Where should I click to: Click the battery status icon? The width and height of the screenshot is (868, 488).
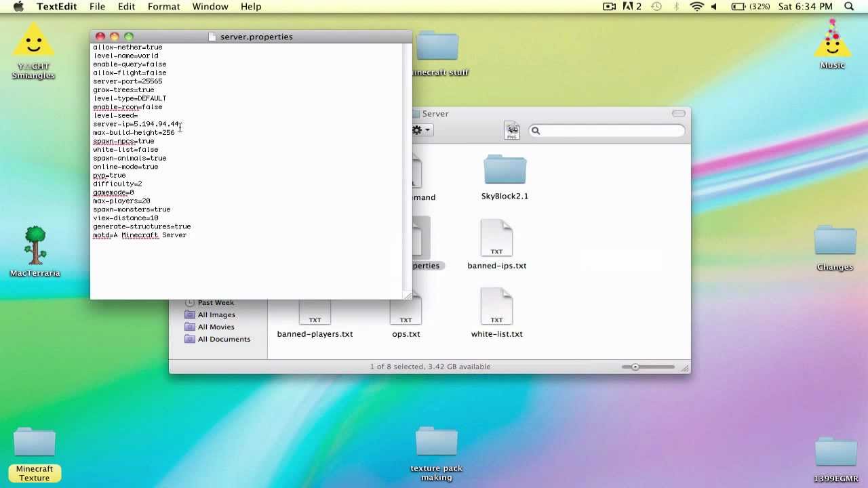pyautogui.click(x=738, y=7)
